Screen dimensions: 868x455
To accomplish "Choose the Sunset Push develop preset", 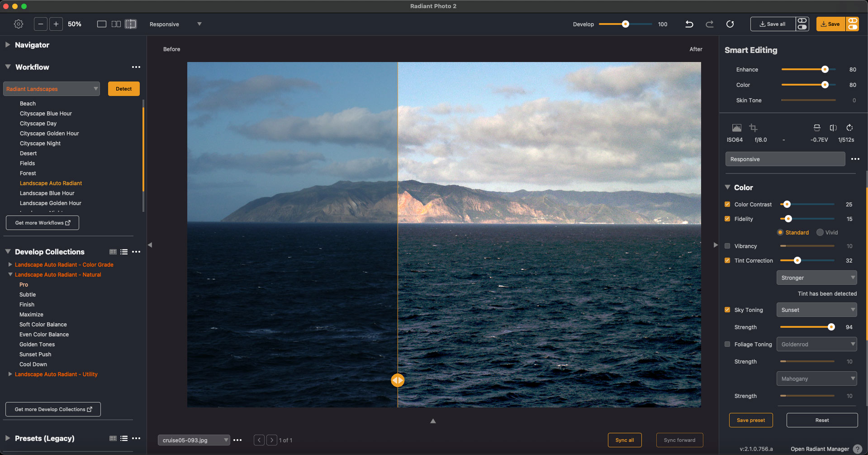I will click(35, 354).
